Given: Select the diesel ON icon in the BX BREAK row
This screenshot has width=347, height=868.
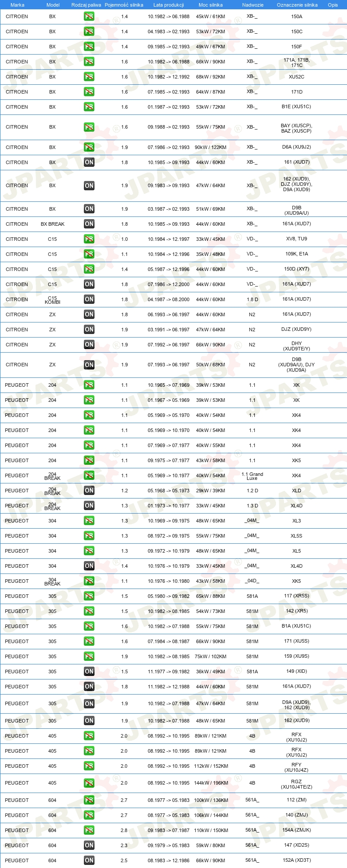Looking at the screenshot, I should pyautogui.click(x=89, y=224).
